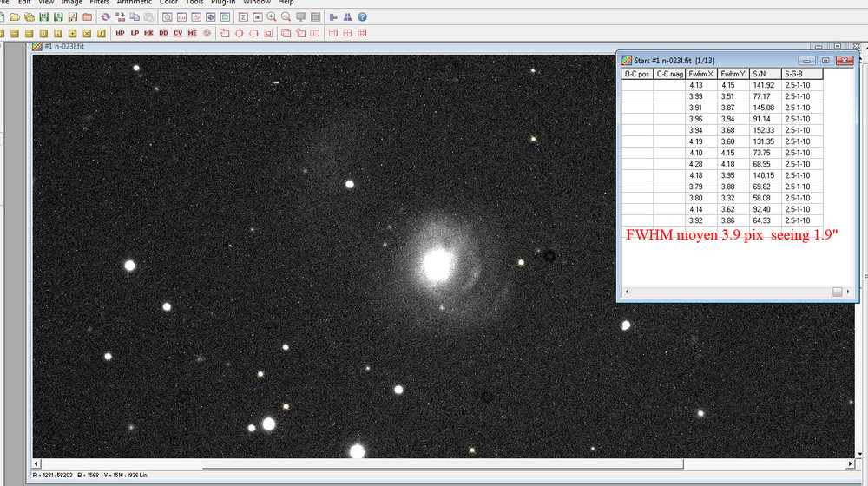Select the cell with S/N 140.15

[765, 175]
